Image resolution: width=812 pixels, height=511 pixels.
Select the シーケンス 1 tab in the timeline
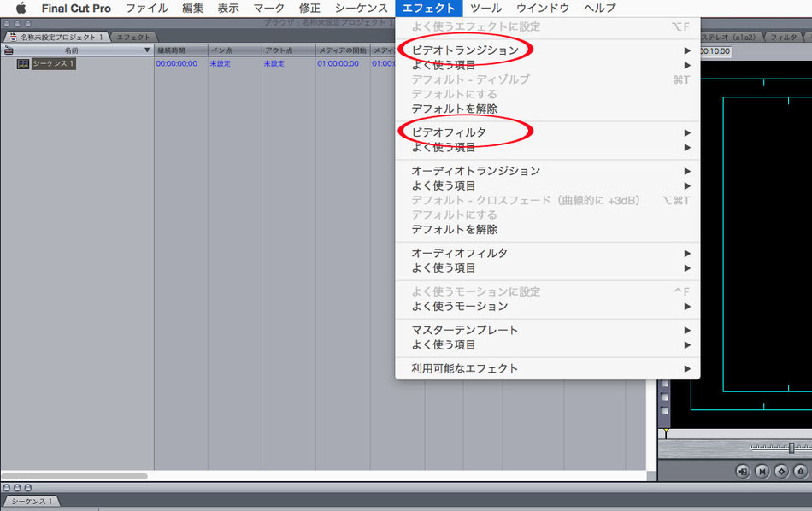(32, 501)
